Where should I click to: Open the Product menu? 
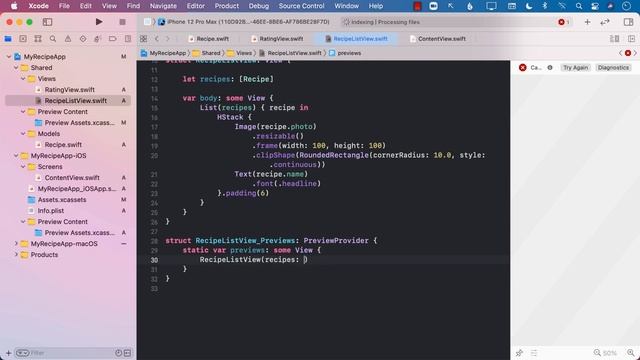tap(227, 6)
